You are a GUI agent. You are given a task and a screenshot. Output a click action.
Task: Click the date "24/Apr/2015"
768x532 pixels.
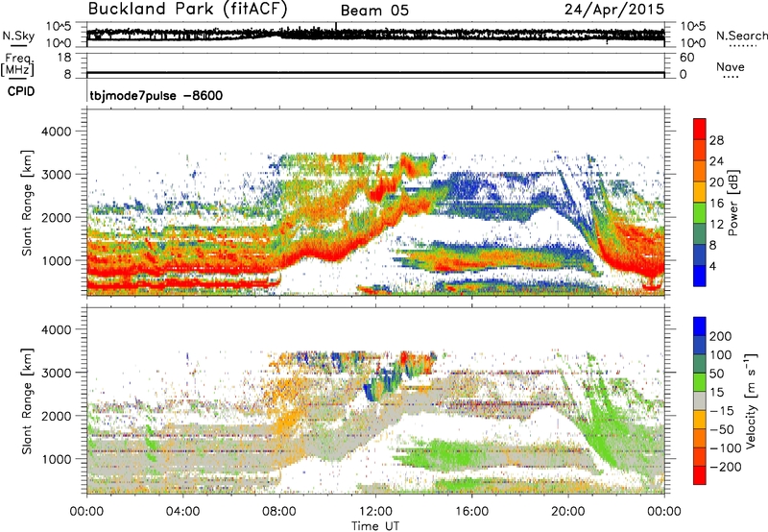click(614, 10)
